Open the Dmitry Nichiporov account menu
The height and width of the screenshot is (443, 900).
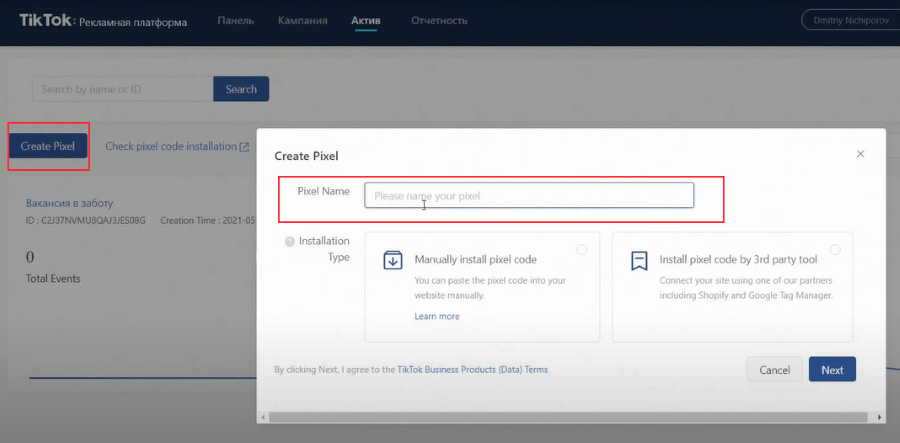(x=850, y=20)
